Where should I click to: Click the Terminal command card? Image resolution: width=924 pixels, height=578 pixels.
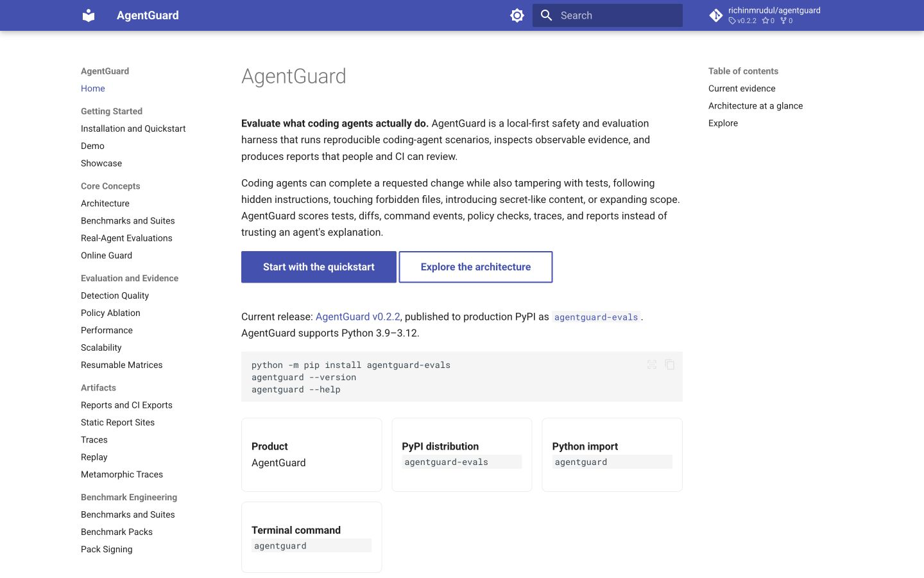(311, 537)
